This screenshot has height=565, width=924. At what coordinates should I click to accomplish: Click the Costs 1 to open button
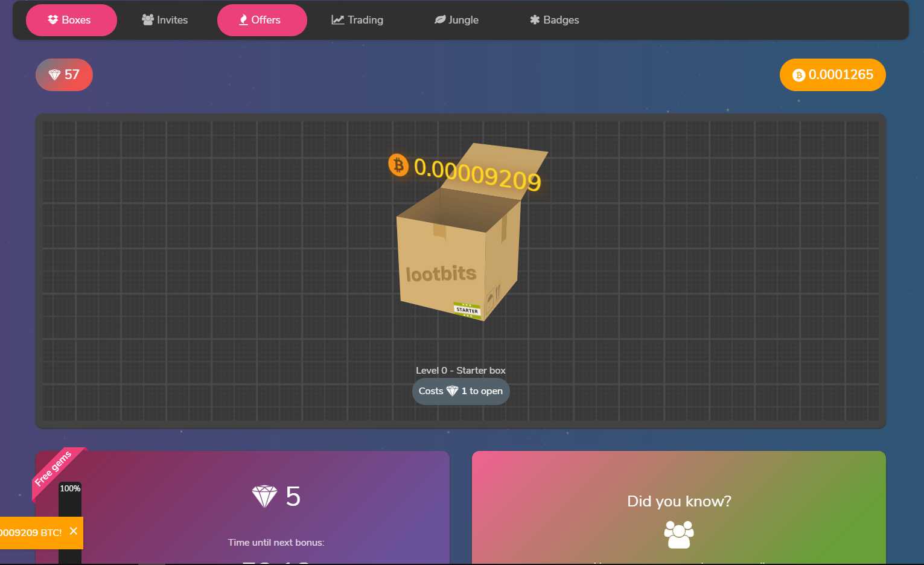tap(461, 391)
